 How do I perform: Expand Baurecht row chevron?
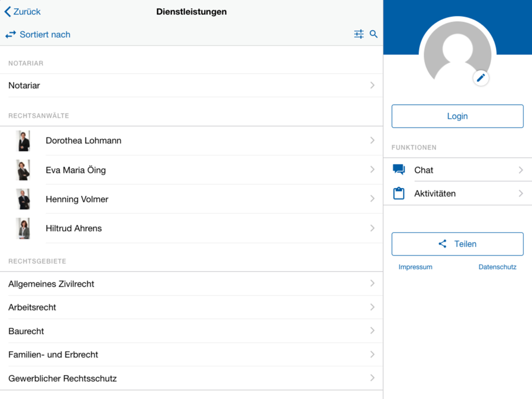coord(372,330)
